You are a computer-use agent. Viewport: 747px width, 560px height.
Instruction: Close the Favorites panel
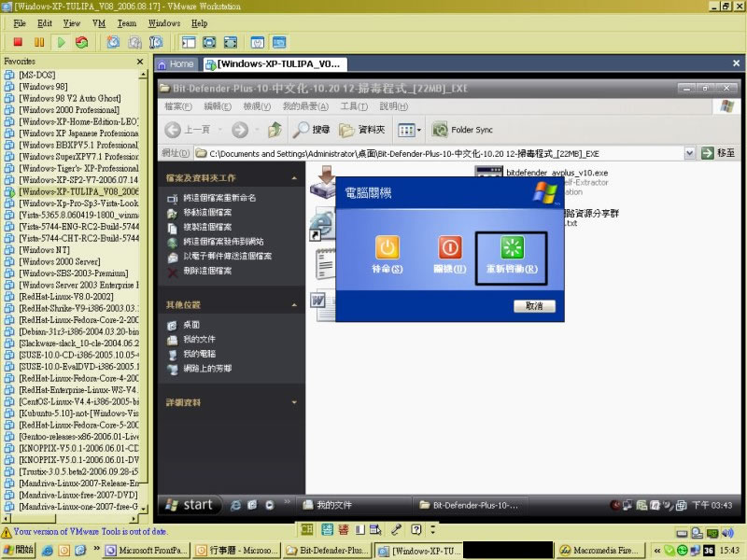[x=139, y=62]
